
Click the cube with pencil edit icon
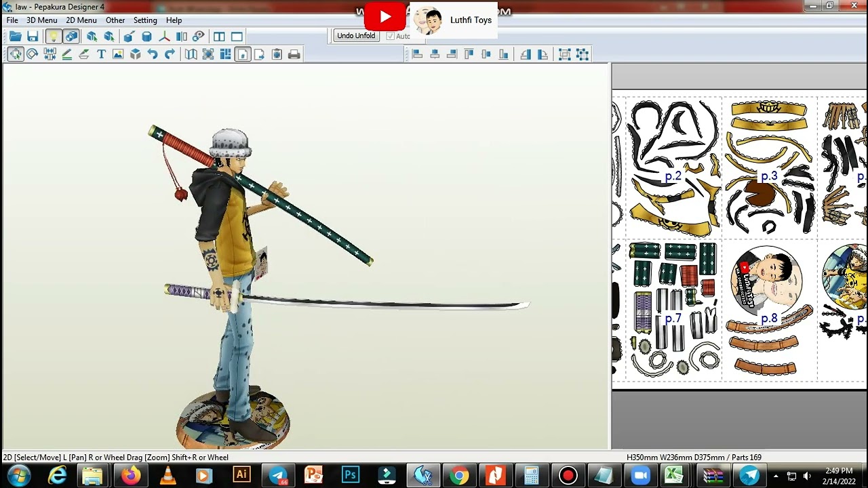click(129, 37)
